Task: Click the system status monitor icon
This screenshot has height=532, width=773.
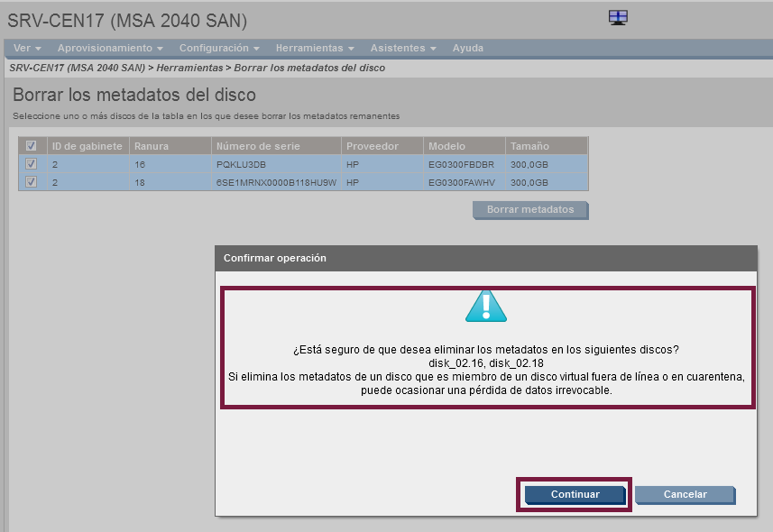Action: [x=618, y=18]
